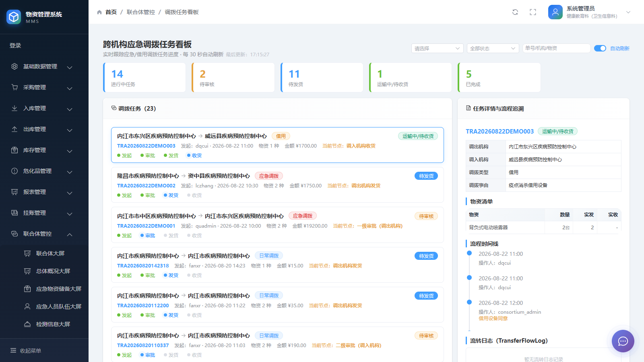
Task: Select the 进行中任务 stat card
Action: 144,77
